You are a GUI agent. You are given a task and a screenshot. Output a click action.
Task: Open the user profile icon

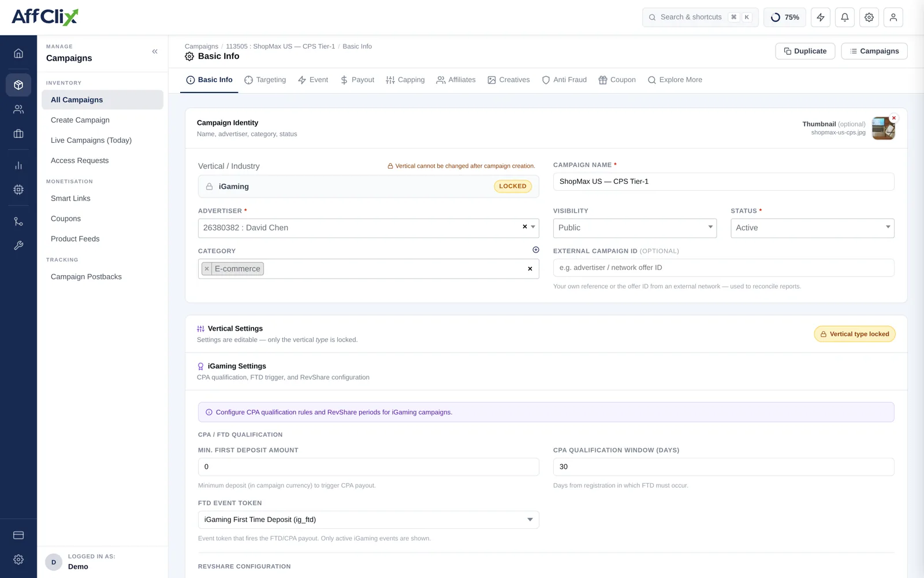(x=893, y=17)
